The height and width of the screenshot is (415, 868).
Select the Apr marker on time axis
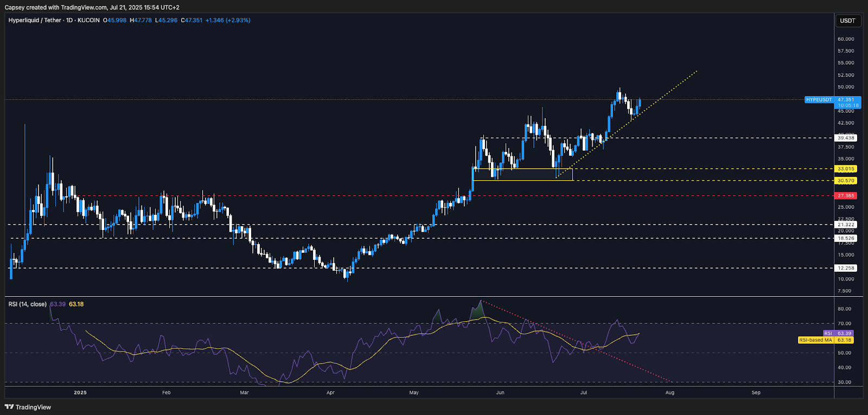click(330, 392)
